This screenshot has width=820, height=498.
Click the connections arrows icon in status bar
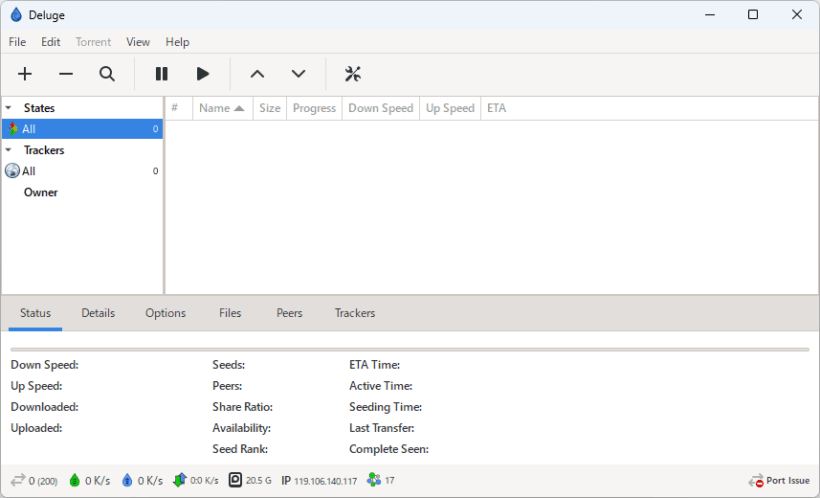coord(18,480)
